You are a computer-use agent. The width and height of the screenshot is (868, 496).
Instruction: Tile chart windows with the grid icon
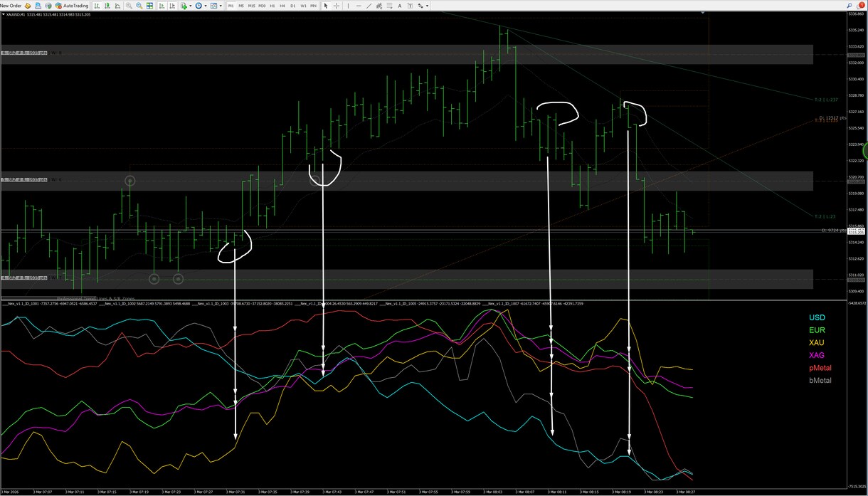(x=149, y=6)
